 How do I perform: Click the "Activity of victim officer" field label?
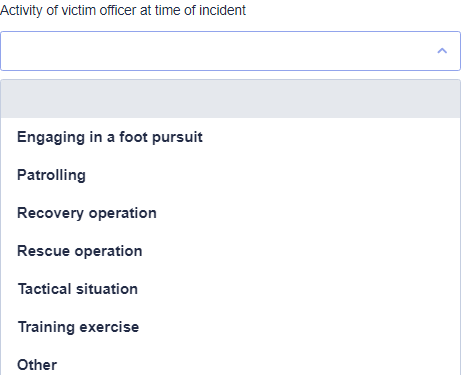pyautogui.click(x=123, y=10)
